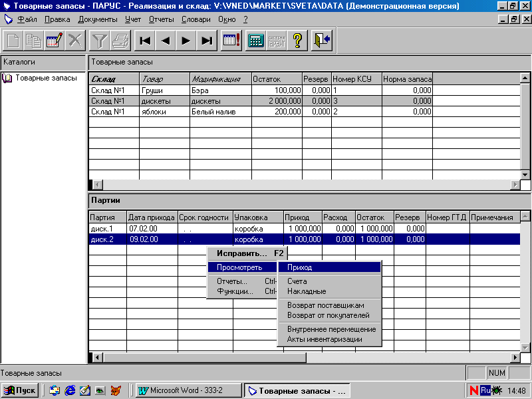Open the Словари menu
The image size is (532, 399).
[196, 19]
